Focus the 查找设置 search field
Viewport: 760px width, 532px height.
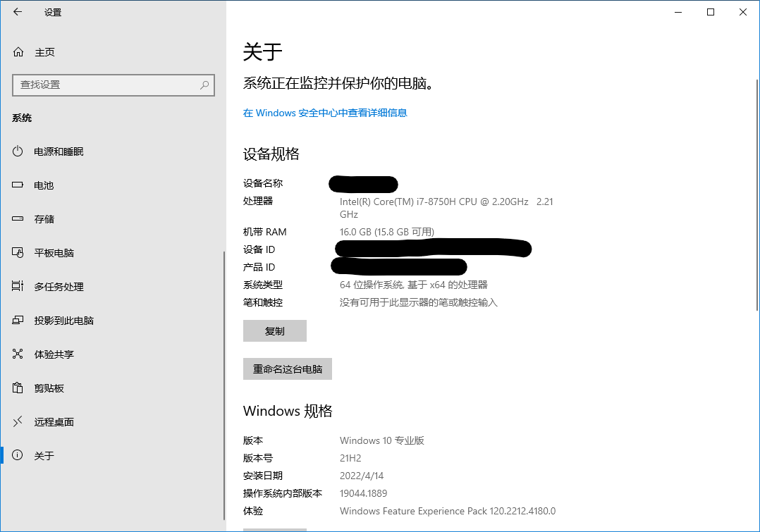click(x=114, y=85)
